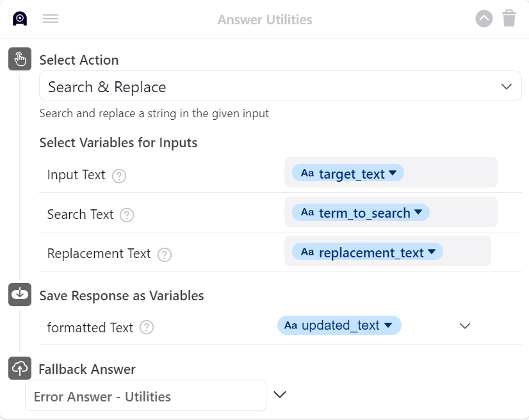Show help for Replacement Text
This screenshot has width=529, height=420.
click(x=165, y=254)
